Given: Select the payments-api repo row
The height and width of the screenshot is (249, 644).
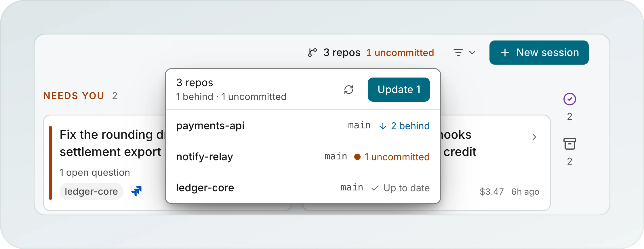Looking at the screenshot, I should point(303,126).
